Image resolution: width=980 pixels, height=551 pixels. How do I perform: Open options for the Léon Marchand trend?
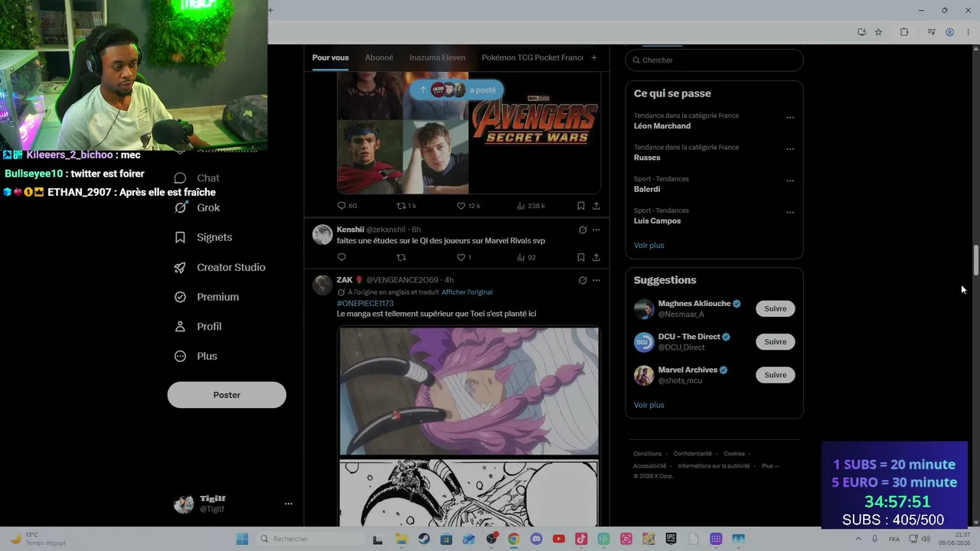(790, 118)
